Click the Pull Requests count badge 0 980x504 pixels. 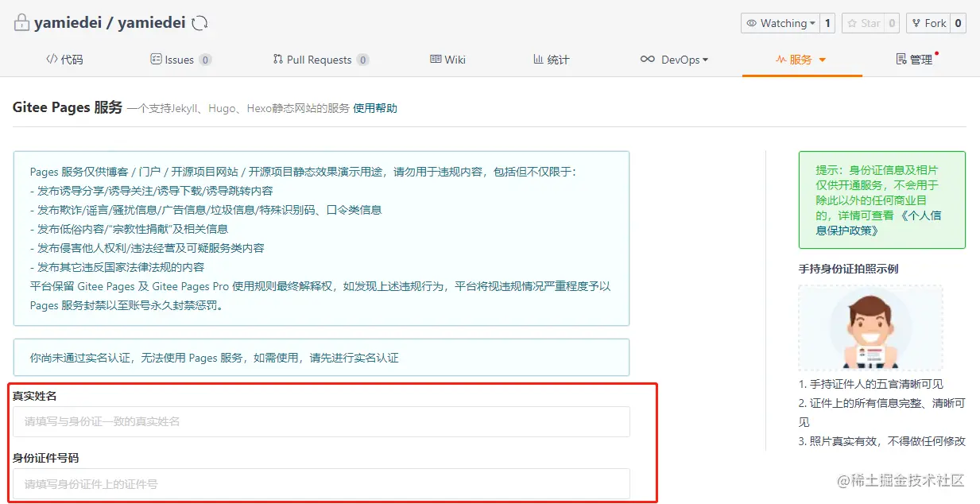(x=362, y=60)
